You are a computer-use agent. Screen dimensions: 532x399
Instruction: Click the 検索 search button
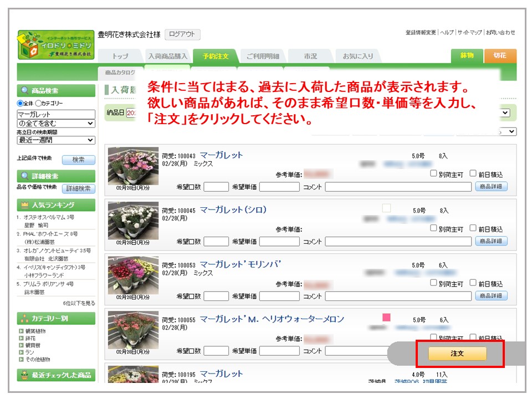(x=78, y=160)
